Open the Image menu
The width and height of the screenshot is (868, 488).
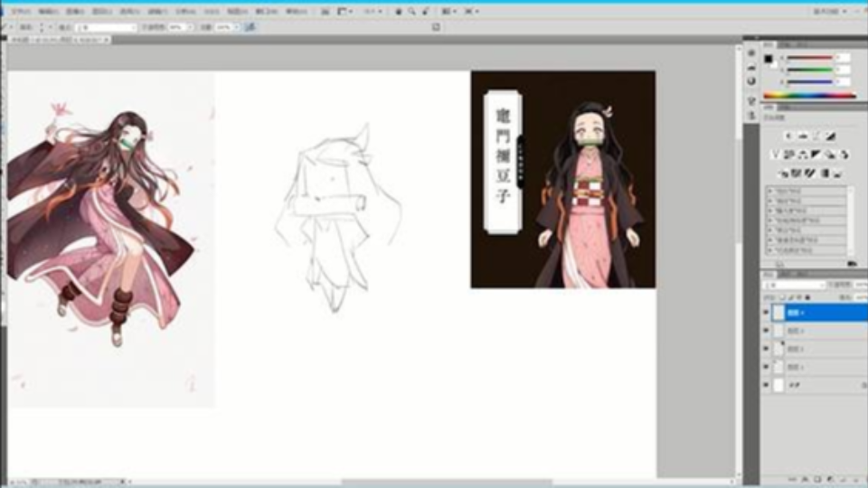(x=75, y=11)
